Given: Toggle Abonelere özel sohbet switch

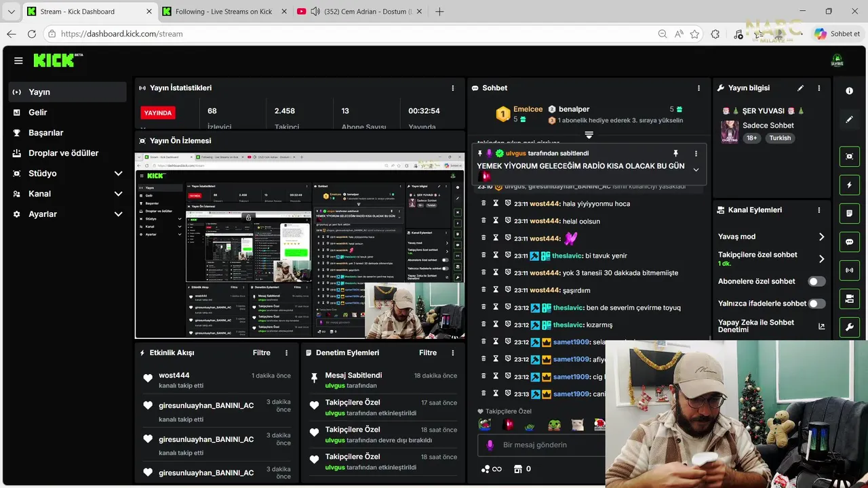Looking at the screenshot, I should click(816, 281).
